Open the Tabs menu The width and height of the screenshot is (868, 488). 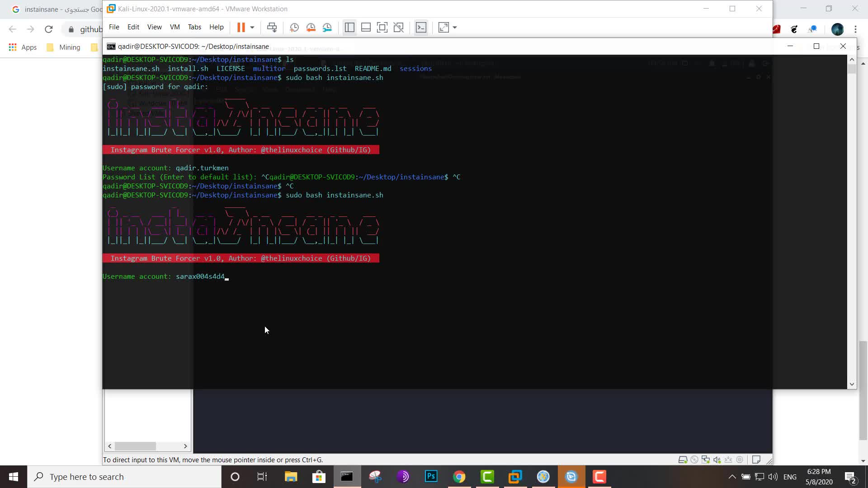[194, 27]
